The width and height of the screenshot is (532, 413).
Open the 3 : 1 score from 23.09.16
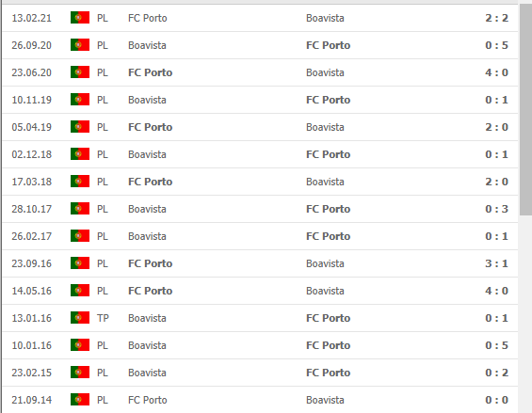[x=497, y=263]
